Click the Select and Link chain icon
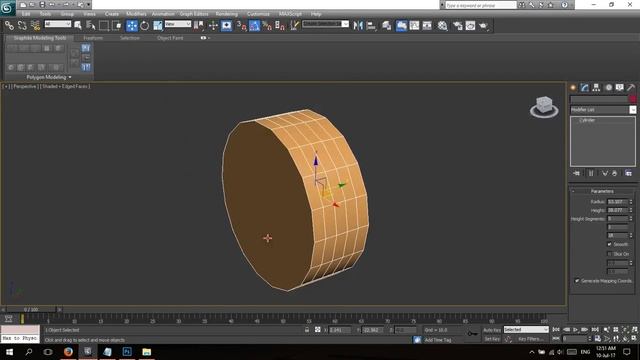Image resolution: width=640 pixels, height=360 pixels. (x=9, y=25)
